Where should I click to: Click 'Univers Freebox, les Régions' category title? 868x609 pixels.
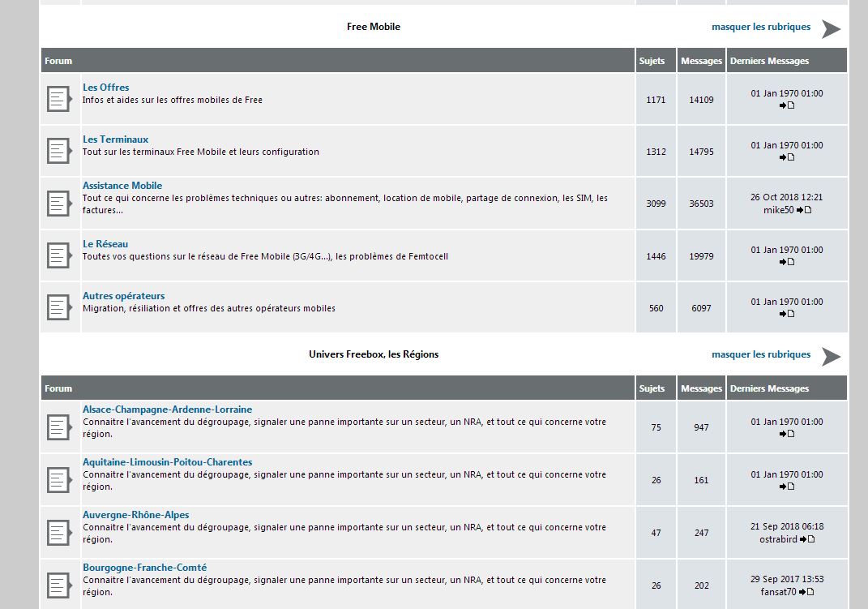(374, 354)
